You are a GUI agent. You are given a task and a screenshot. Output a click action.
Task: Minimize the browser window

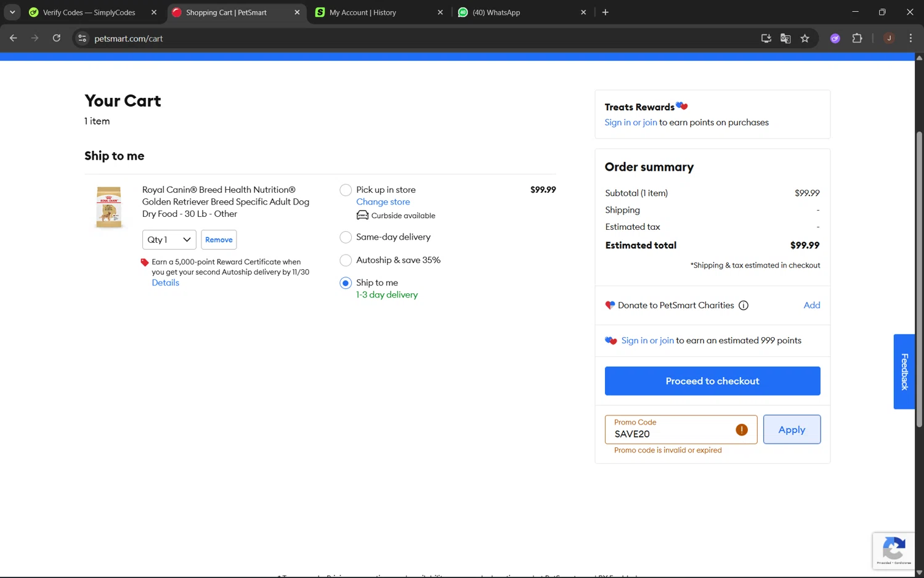tap(855, 12)
